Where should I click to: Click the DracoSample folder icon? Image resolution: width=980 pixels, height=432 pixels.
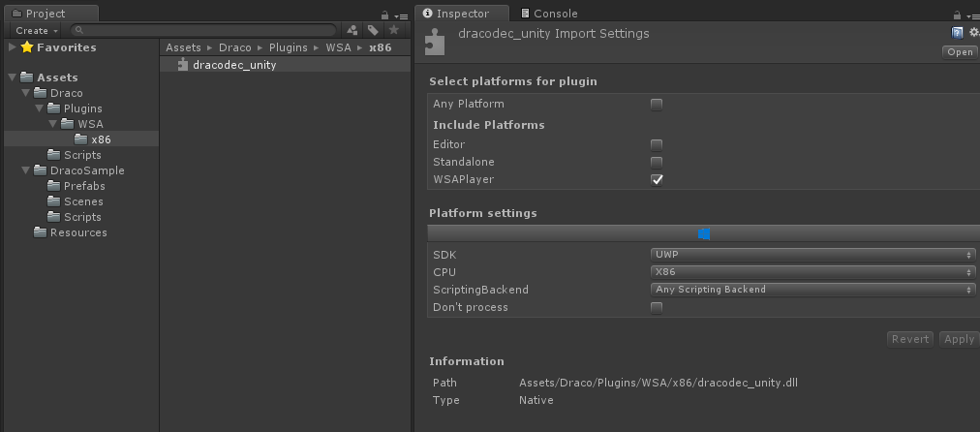coord(41,170)
